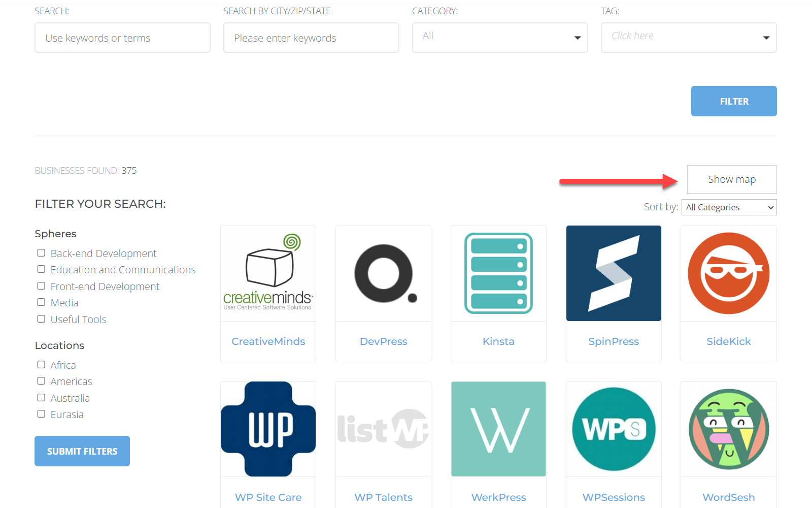Focus the Search by City/Zip/State field
The image size is (812, 508).
point(311,38)
